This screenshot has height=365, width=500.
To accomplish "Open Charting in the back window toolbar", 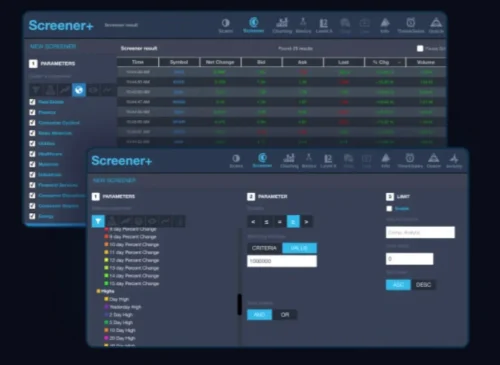I will click(x=282, y=25).
